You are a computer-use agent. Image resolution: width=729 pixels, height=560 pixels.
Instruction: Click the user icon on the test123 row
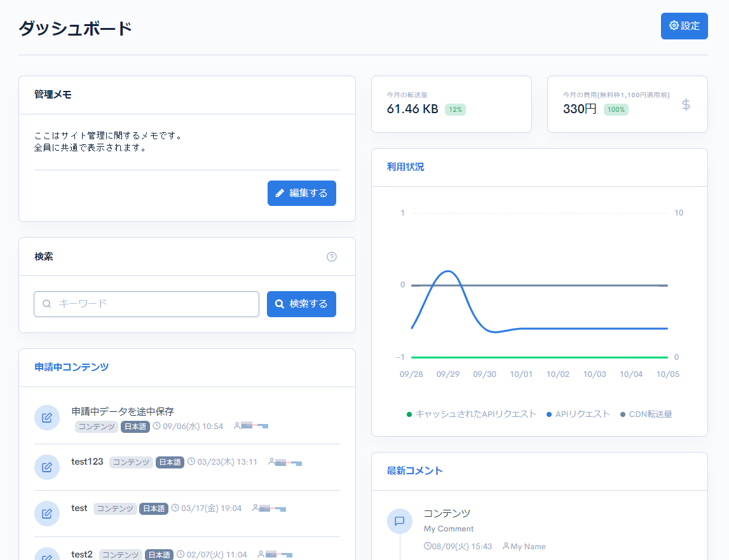point(271,461)
